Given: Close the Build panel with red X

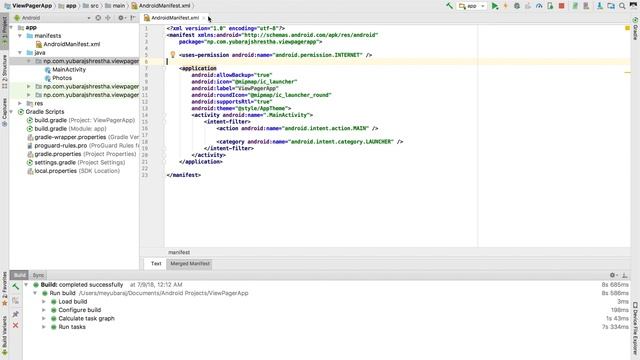Looking at the screenshot, I should coord(16,325).
